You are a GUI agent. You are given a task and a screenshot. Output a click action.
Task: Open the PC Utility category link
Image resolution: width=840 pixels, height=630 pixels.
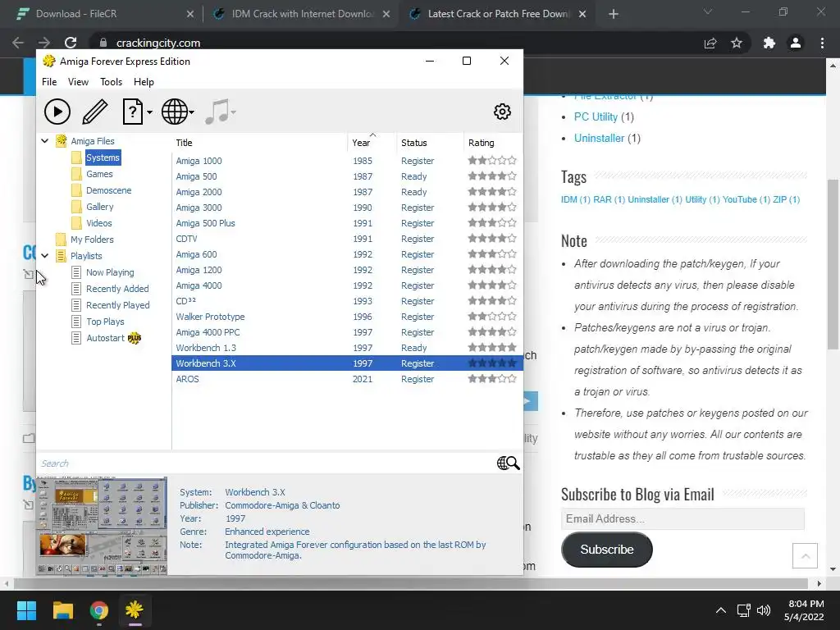(x=596, y=116)
